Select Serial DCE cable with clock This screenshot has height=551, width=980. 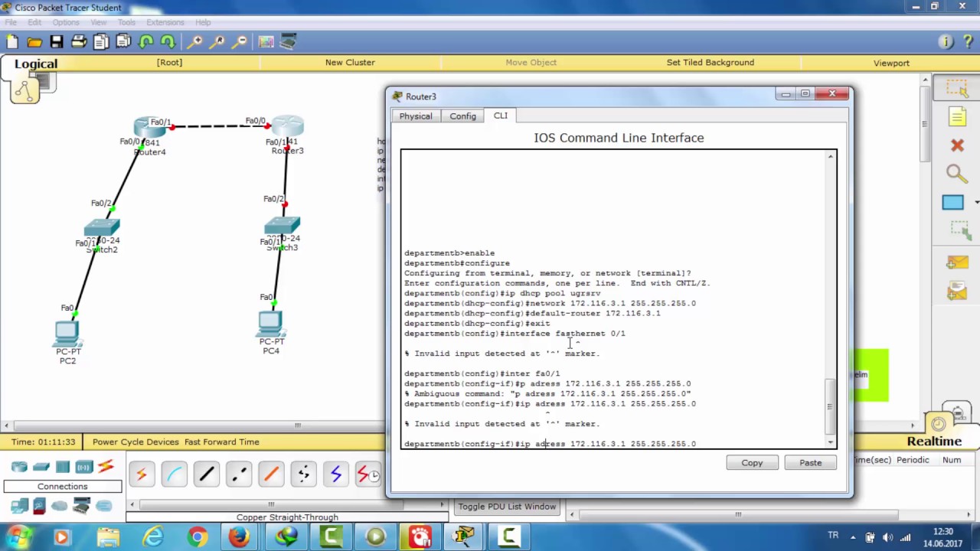(x=367, y=475)
